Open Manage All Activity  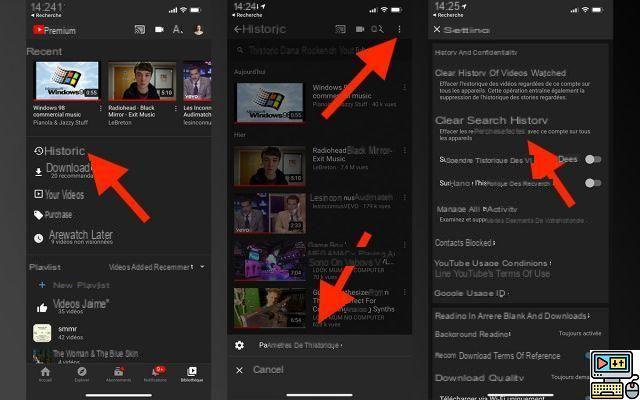point(477,209)
